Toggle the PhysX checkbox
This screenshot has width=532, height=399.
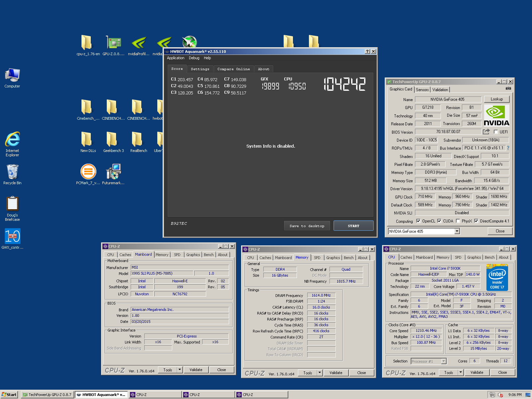(458, 221)
